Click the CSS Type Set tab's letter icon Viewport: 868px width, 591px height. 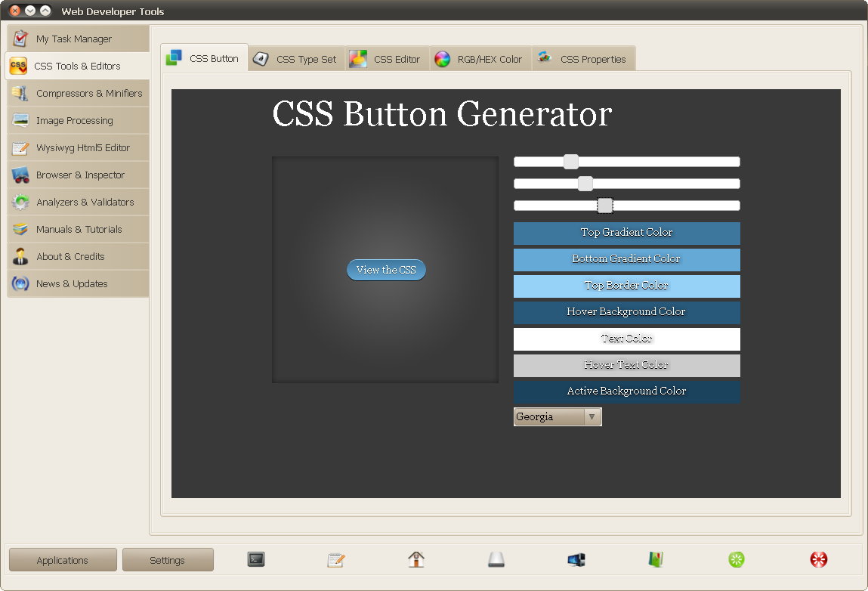[x=261, y=59]
